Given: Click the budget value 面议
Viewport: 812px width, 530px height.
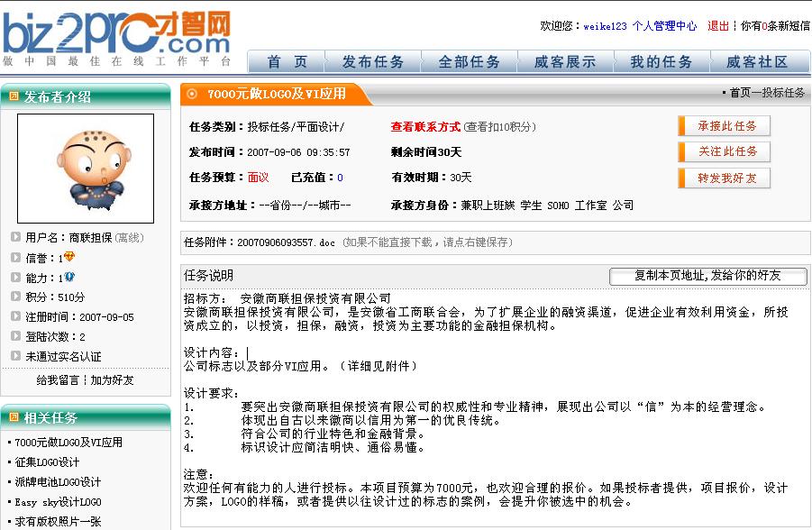Looking at the screenshot, I should coord(258,178).
